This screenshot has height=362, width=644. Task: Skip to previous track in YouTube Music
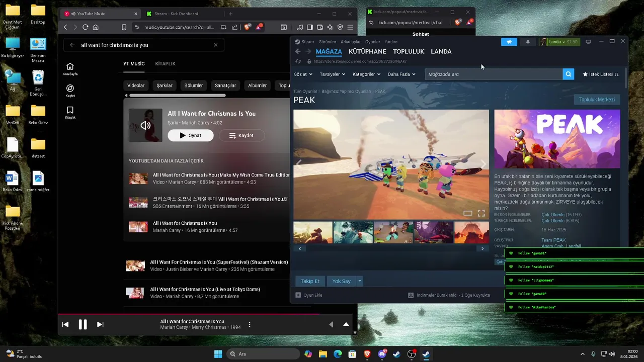click(x=65, y=325)
